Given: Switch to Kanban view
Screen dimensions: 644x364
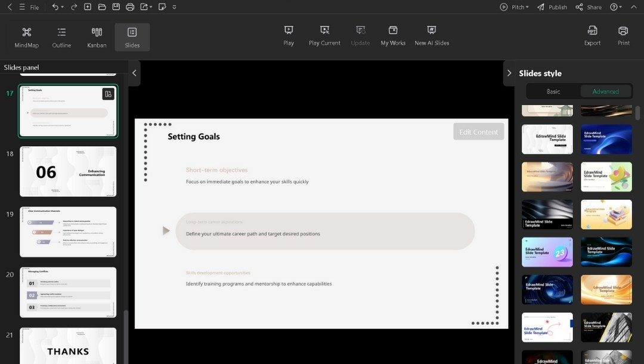Looking at the screenshot, I should (96, 36).
